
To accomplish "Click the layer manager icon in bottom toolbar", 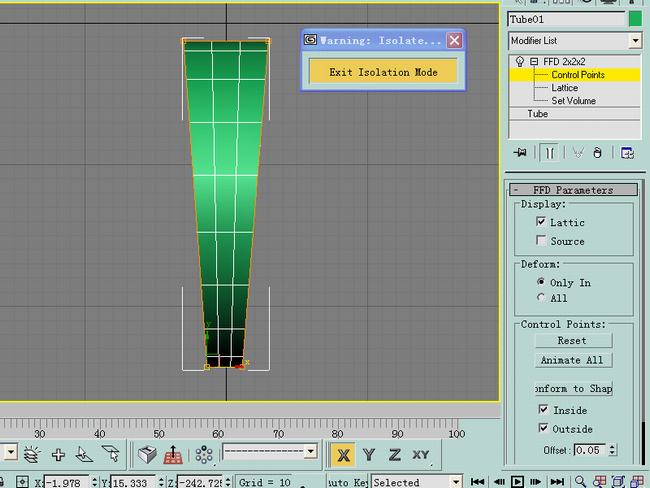I will (x=32, y=454).
